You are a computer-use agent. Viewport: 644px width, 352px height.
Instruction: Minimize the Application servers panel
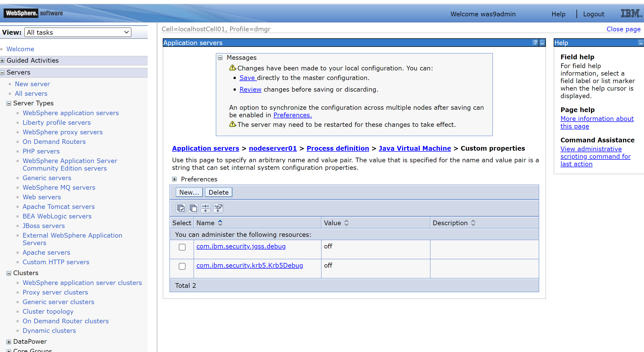coord(542,43)
